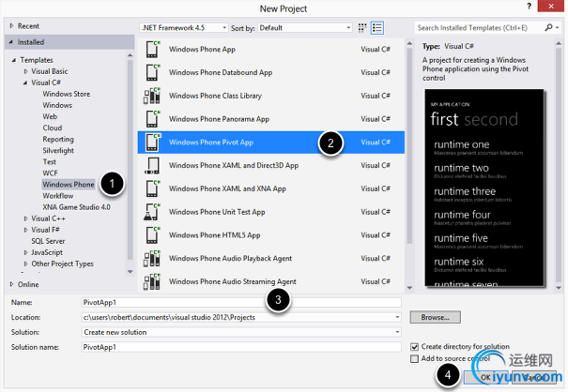The image size is (568, 392).
Task: Select the Silverlight template category
Action: click(x=58, y=151)
